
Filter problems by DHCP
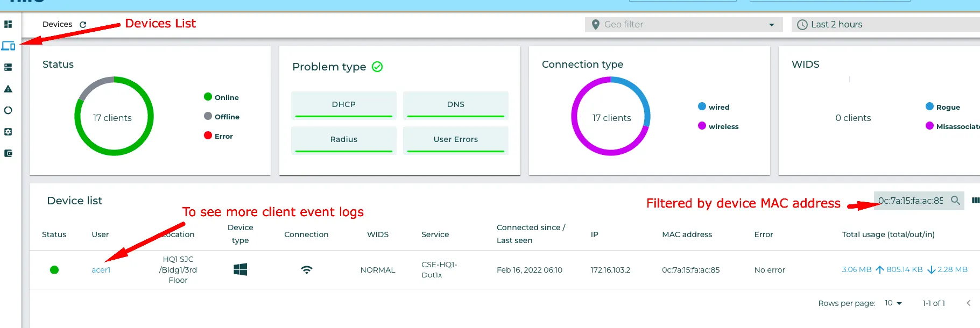coord(344,105)
